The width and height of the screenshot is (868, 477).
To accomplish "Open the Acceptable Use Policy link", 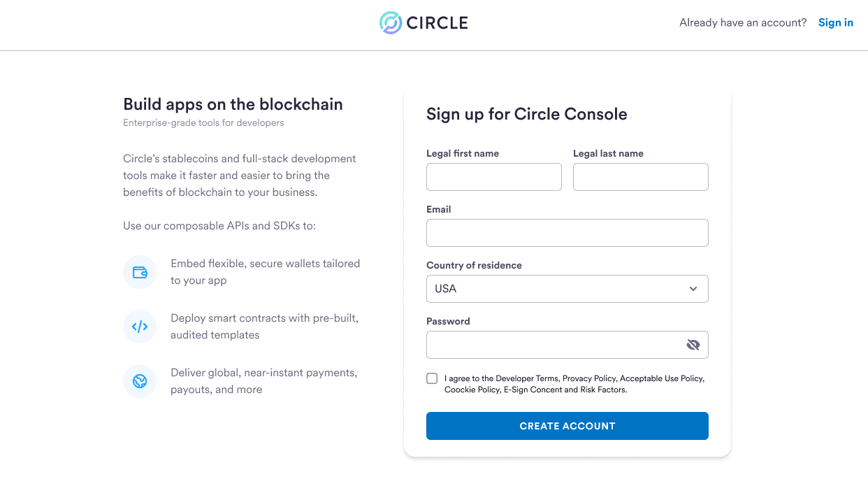I will coord(661,378).
